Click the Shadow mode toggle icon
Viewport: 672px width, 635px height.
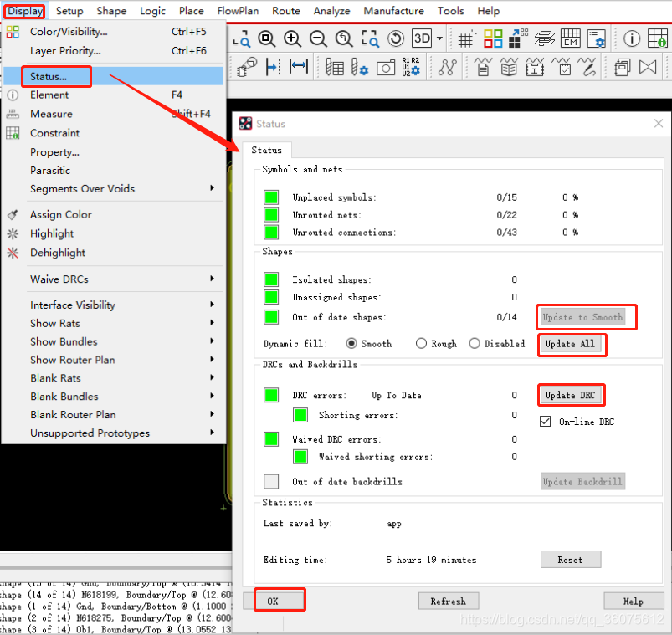click(x=519, y=38)
